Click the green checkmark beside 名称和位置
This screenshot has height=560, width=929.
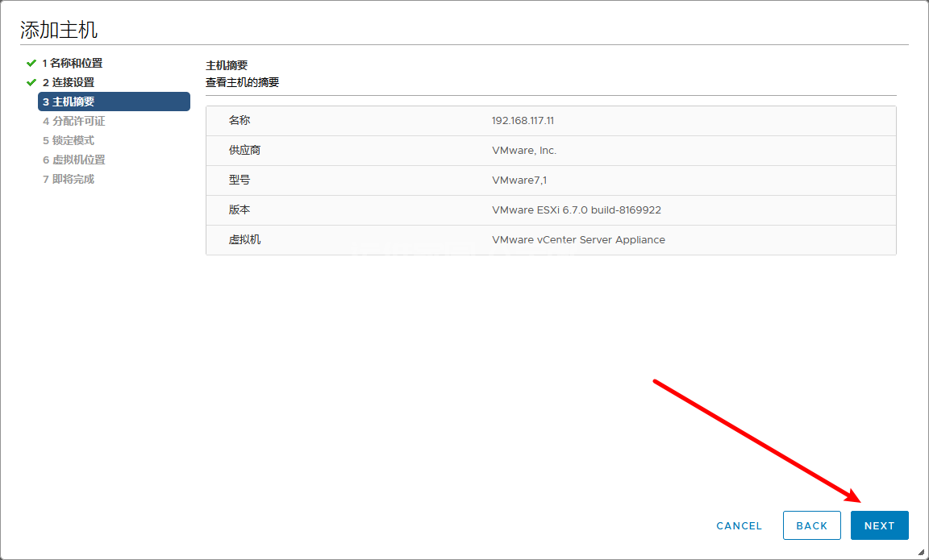point(31,63)
